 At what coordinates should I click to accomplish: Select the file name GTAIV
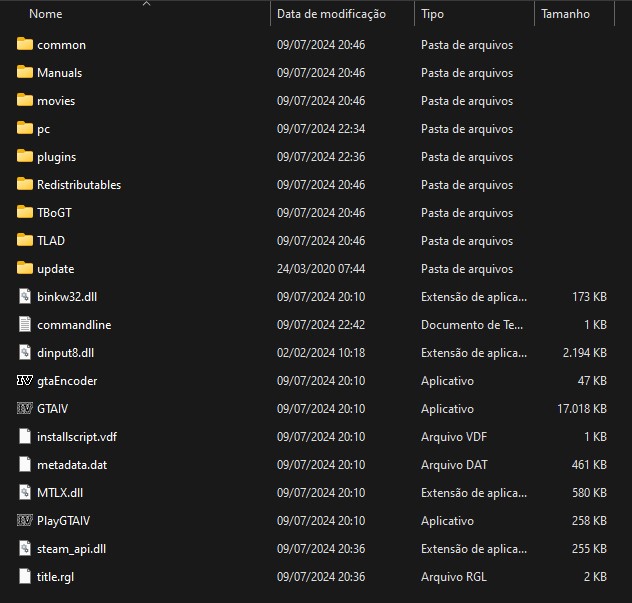click(52, 409)
